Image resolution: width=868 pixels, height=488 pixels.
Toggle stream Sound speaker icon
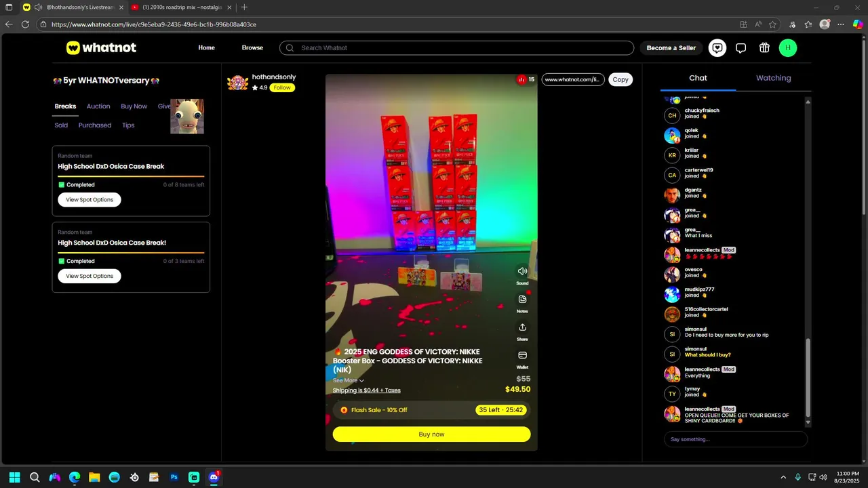[x=522, y=271]
